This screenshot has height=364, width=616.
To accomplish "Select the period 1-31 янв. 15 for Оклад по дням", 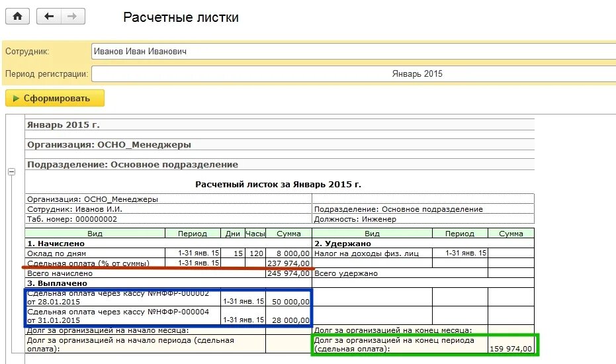I will (x=193, y=253).
